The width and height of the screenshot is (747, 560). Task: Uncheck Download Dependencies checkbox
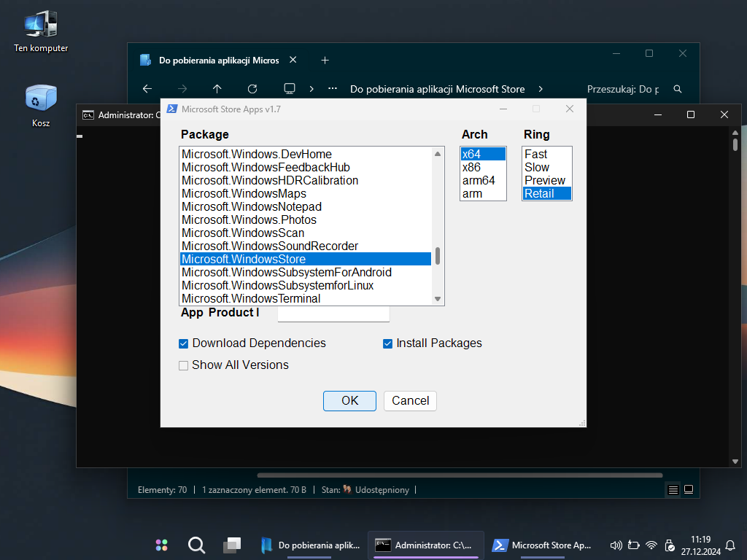tap(184, 343)
